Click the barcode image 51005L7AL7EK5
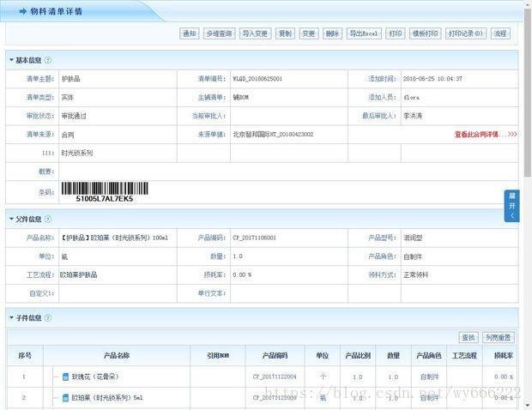 click(x=104, y=192)
